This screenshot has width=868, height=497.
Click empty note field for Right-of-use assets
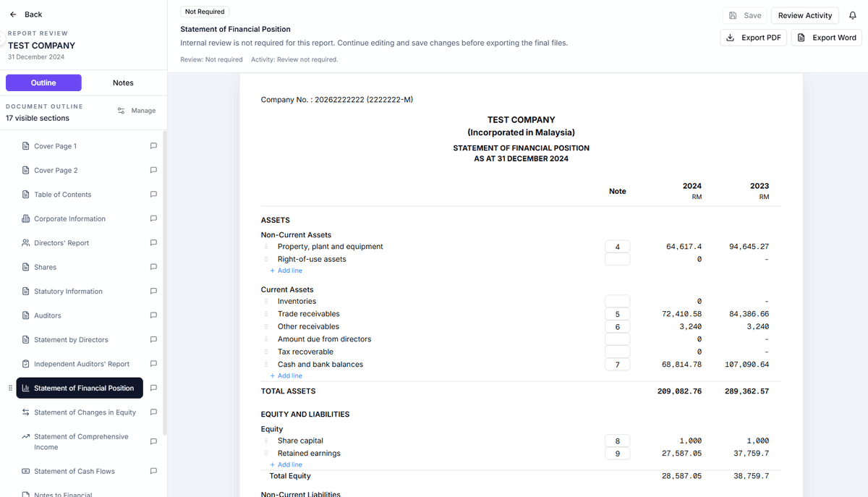617,259
